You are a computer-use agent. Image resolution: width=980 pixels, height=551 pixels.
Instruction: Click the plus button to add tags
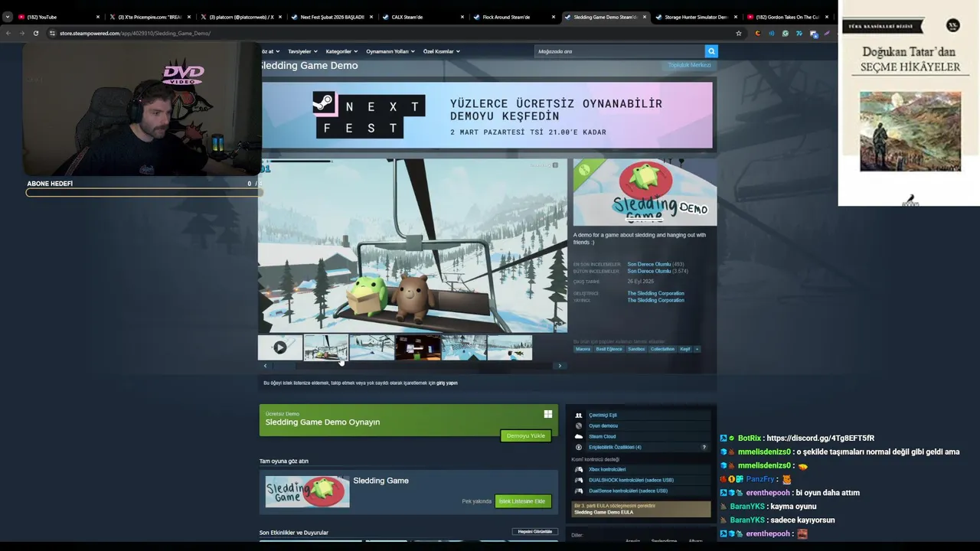pyautogui.click(x=697, y=349)
